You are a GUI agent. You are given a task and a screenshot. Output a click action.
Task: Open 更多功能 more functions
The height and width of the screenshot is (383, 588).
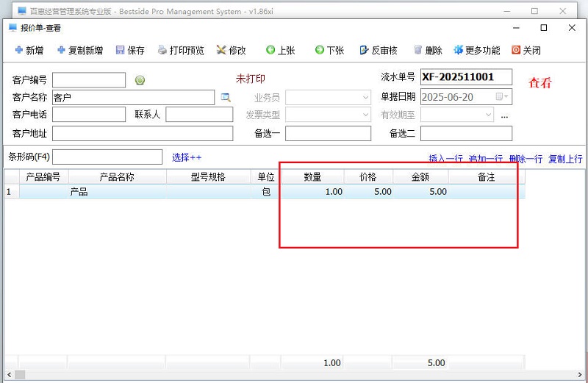[476, 50]
